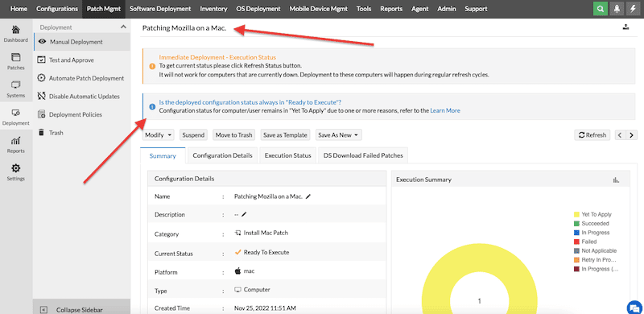
Task: Open the Admin menu
Action: 447,9
